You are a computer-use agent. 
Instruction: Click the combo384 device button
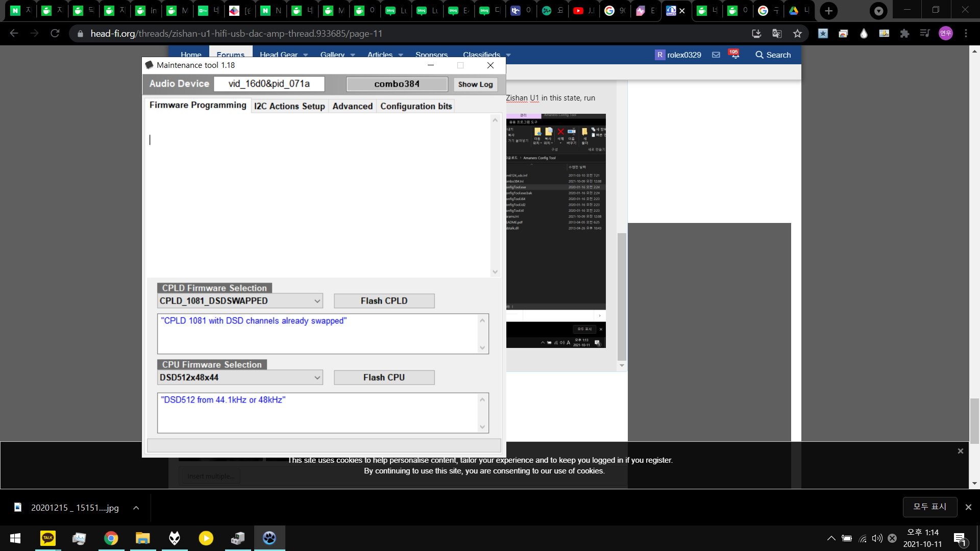(397, 84)
